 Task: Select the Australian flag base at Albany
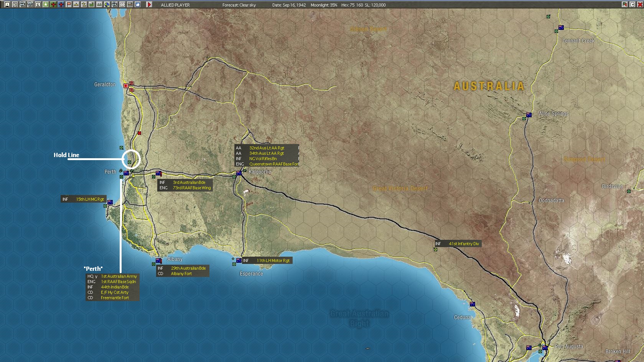(158, 260)
